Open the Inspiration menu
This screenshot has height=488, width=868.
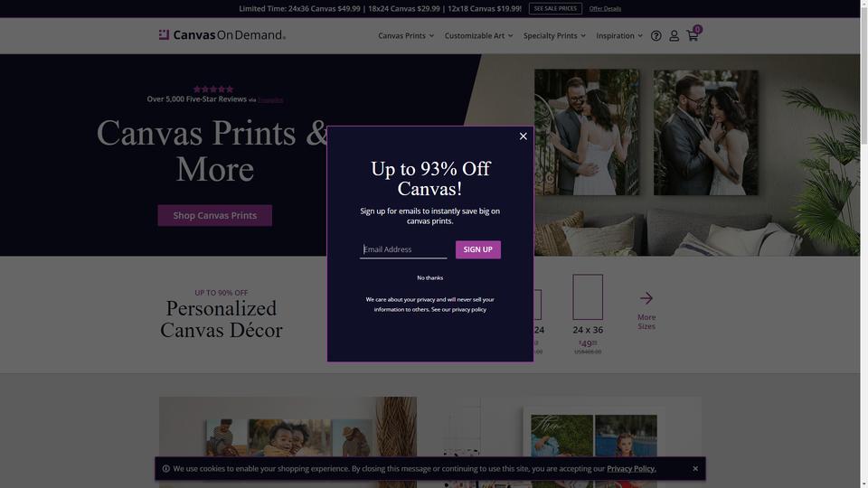tap(618, 35)
